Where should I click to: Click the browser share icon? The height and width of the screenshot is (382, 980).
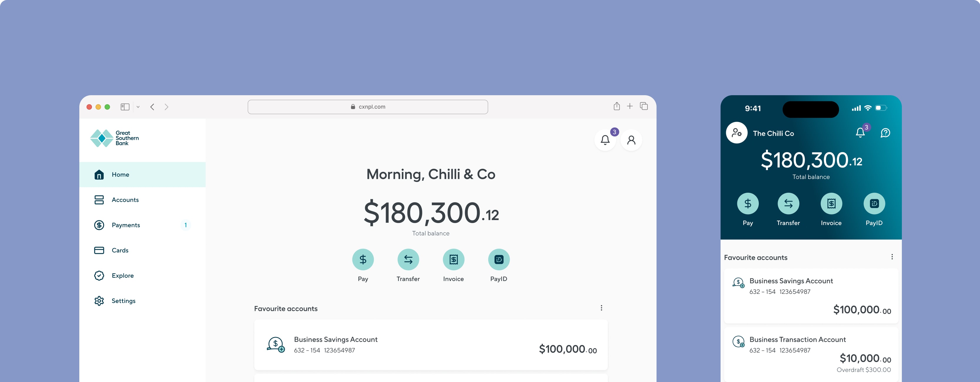[616, 106]
